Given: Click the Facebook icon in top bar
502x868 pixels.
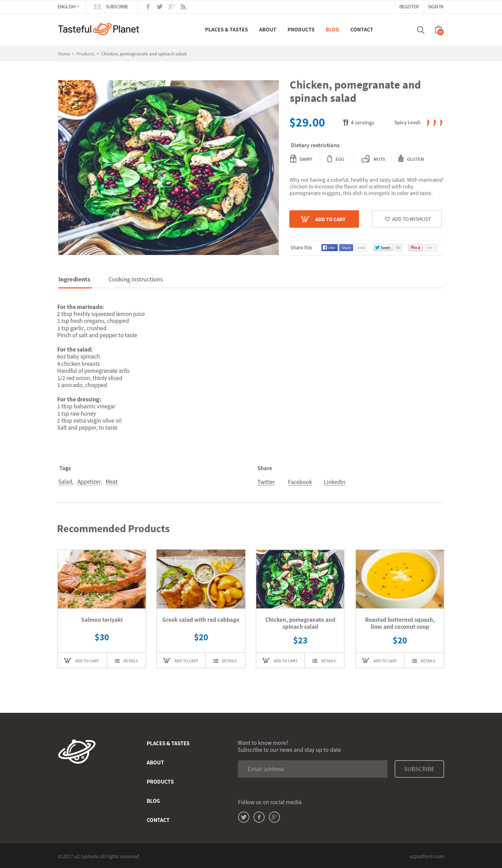Looking at the screenshot, I should [x=148, y=7].
